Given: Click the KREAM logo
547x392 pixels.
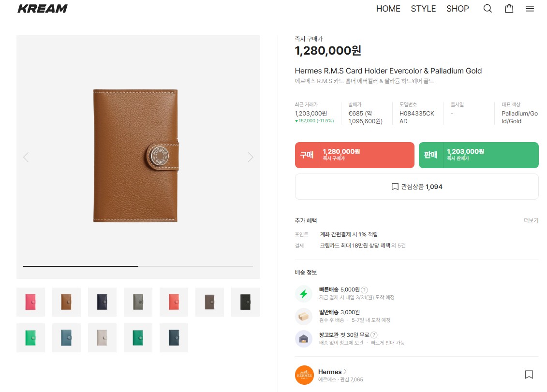Looking at the screenshot, I should point(43,9).
